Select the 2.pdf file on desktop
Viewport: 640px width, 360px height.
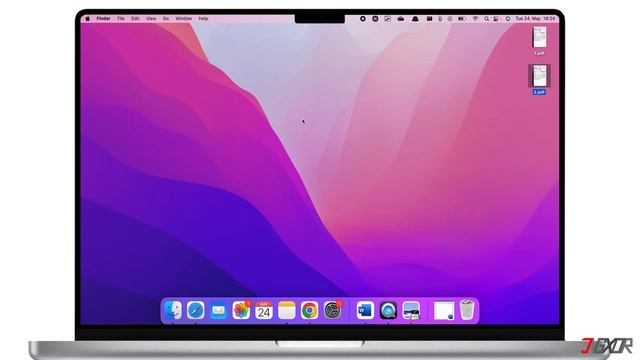coord(539,80)
